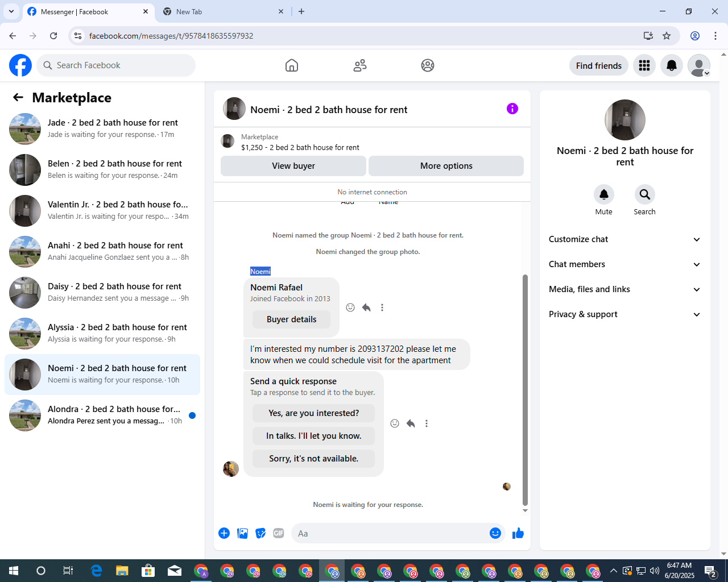Open File Explorer from the taskbar
The image size is (728, 582).
click(x=122, y=571)
